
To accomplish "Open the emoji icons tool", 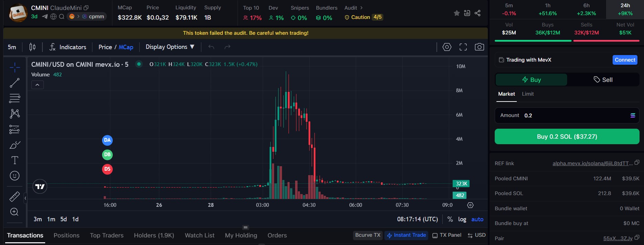I will 14,176.
